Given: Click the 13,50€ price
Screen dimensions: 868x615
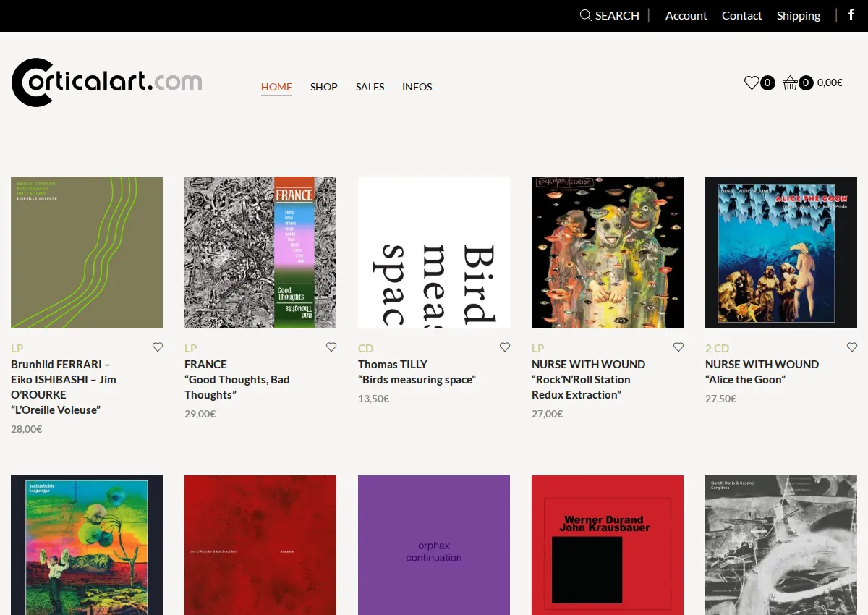Looking at the screenshot, I should pyautogui.click(x=374, y=399).
